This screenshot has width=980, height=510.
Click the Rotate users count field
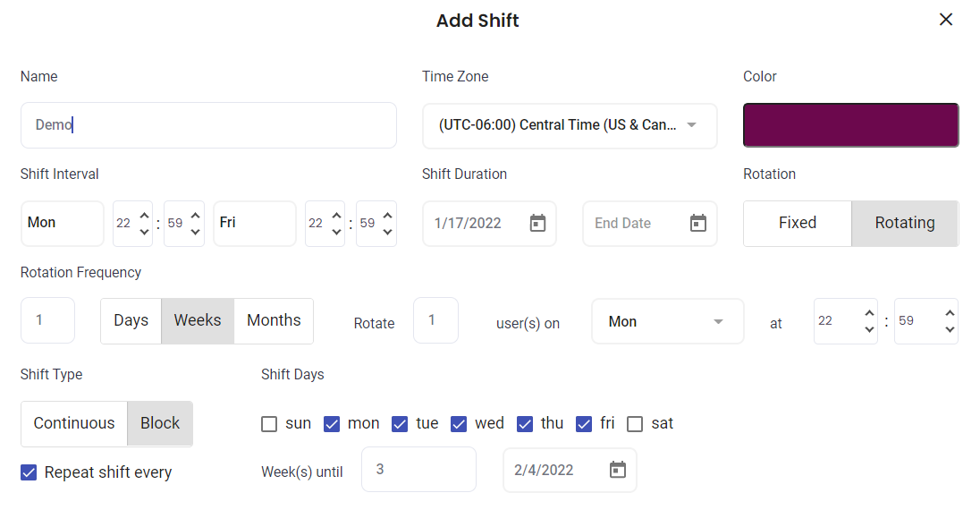click(435, 319)
